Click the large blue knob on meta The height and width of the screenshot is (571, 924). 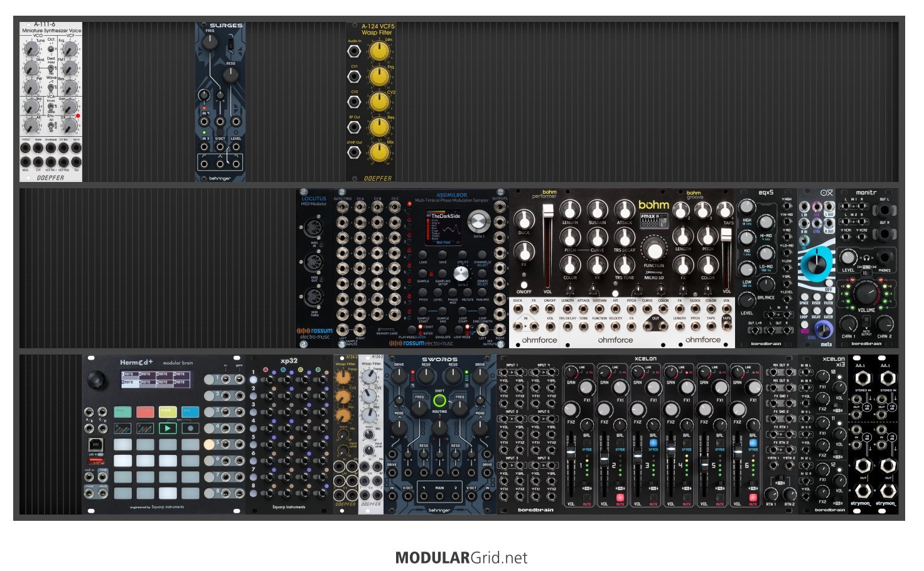point(817,264)
